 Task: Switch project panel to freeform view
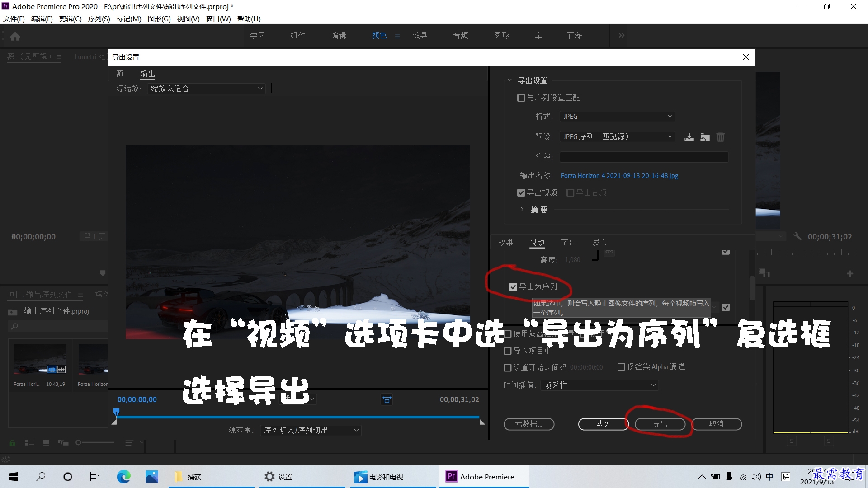click(x=63, y=443)
